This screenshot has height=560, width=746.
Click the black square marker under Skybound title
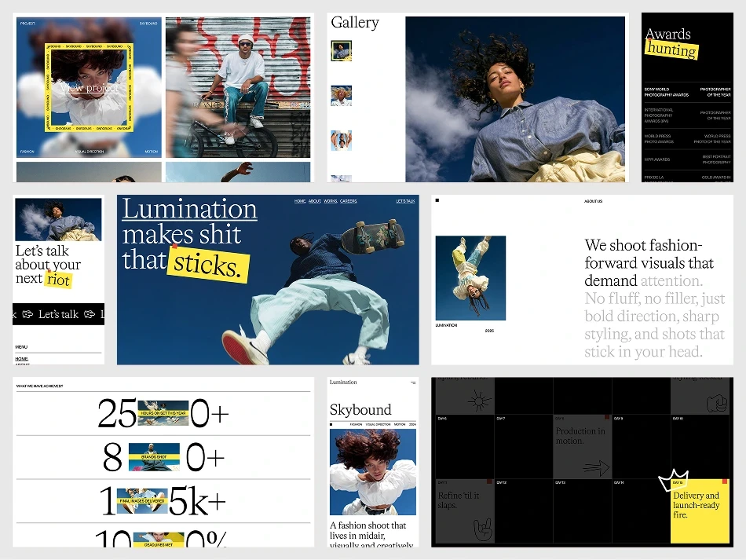331,424
